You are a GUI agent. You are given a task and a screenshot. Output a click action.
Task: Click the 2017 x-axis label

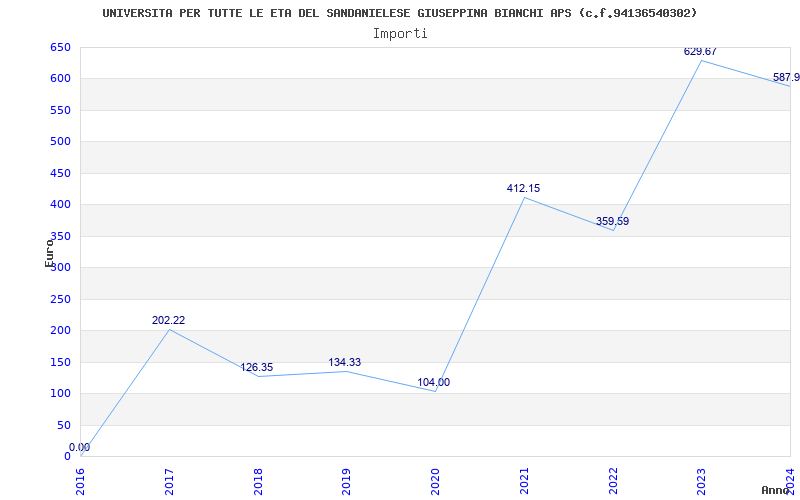click(169, 481)
